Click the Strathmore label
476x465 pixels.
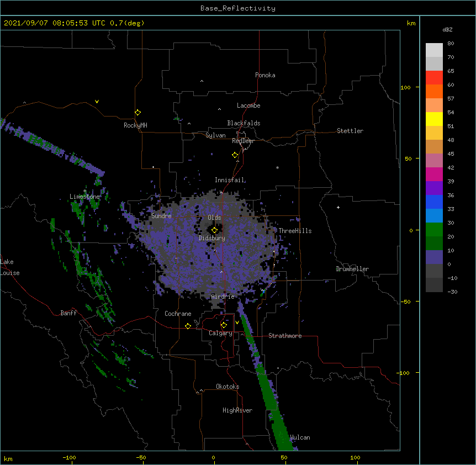(x=285, y=336)
